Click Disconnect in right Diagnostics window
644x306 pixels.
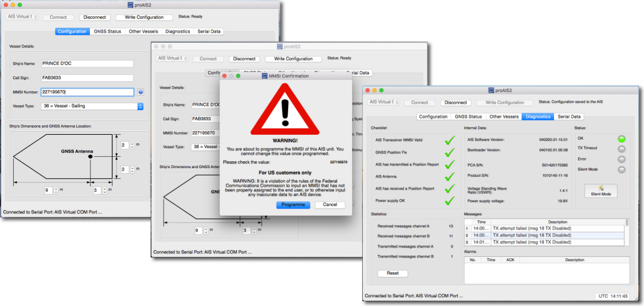coord(455,103)
